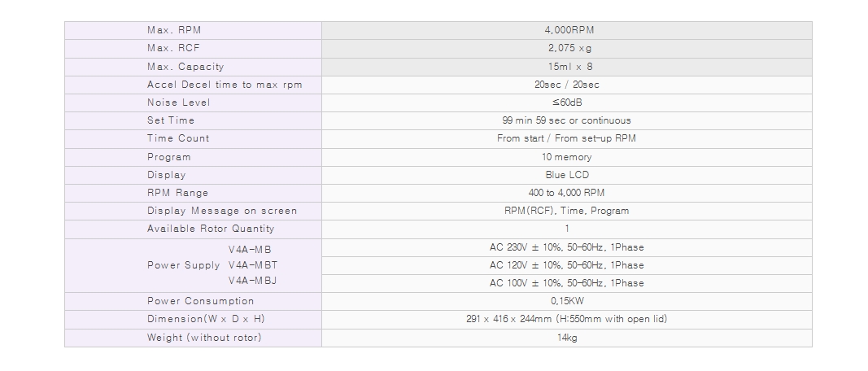Click the 400 to 4,000 RPM range value
This screenshot has height=371, width=868.
tap(566, 193)
